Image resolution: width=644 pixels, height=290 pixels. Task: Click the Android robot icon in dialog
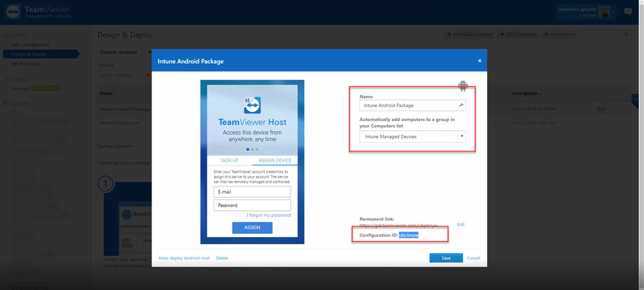463,86
